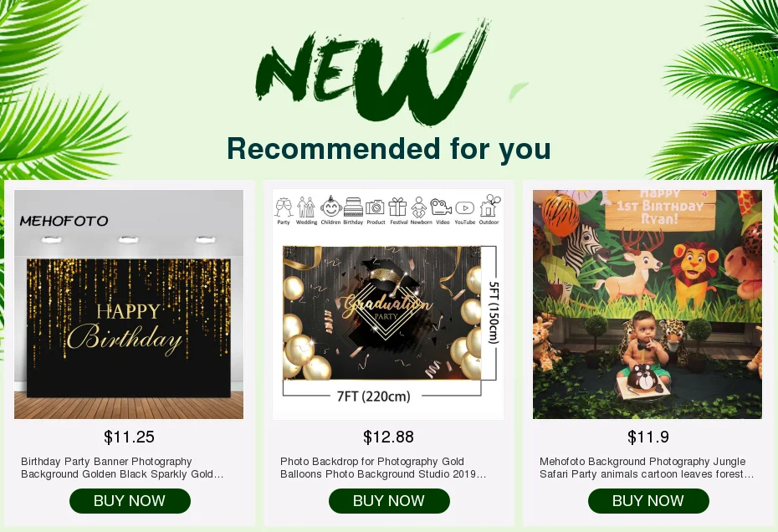
Task: Click the Wedding couple icon
Action: point(306,207)
